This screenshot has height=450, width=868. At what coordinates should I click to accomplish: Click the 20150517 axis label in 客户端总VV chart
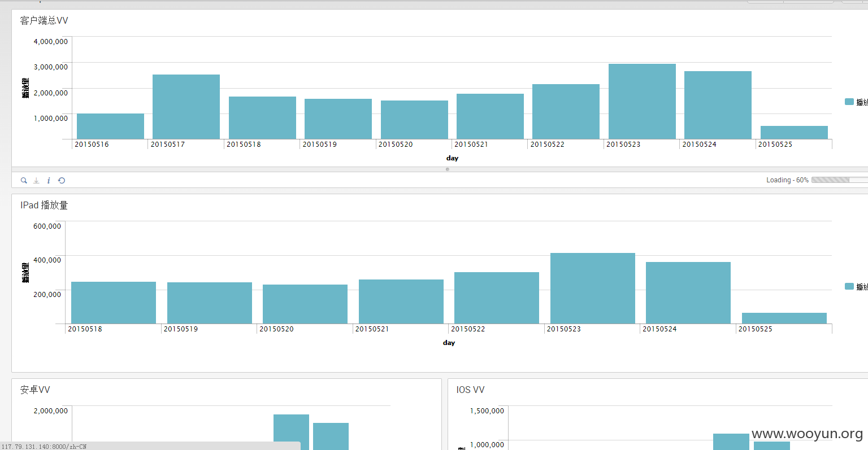click(168, 145)
